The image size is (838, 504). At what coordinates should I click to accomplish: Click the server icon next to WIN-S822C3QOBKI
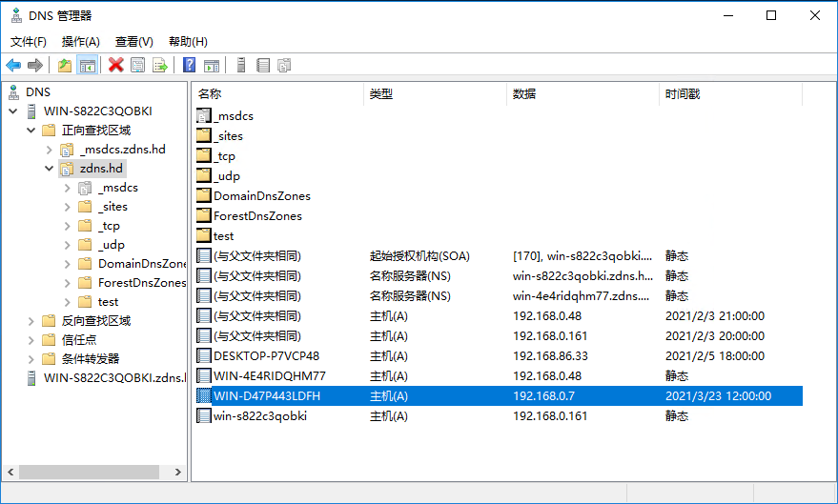(31, 111)
